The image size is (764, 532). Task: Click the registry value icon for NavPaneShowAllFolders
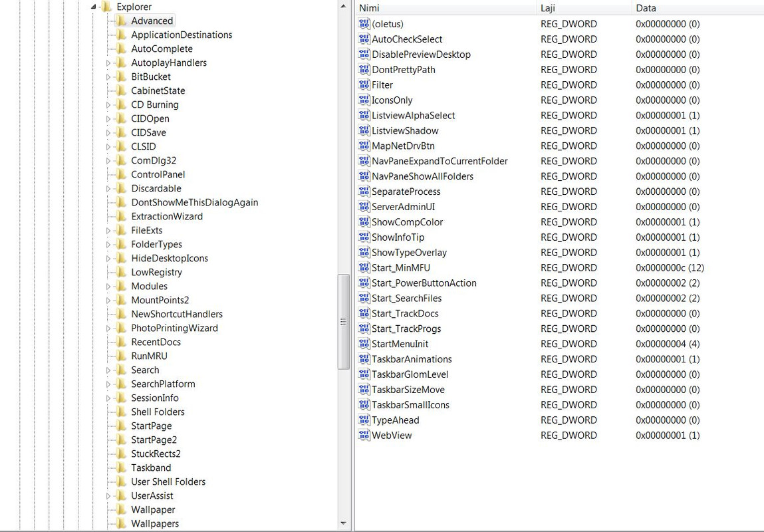click(364, 176)
